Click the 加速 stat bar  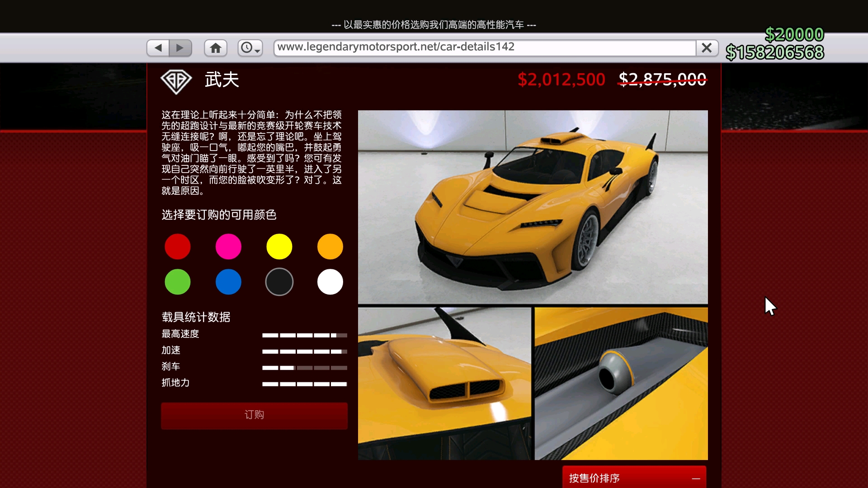(x=305, y=352)
